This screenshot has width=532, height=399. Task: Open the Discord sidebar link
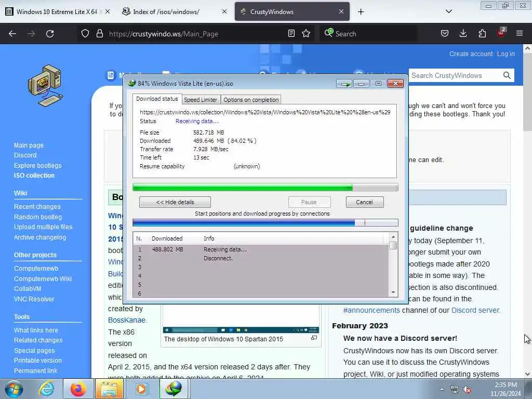coord(25,155)
